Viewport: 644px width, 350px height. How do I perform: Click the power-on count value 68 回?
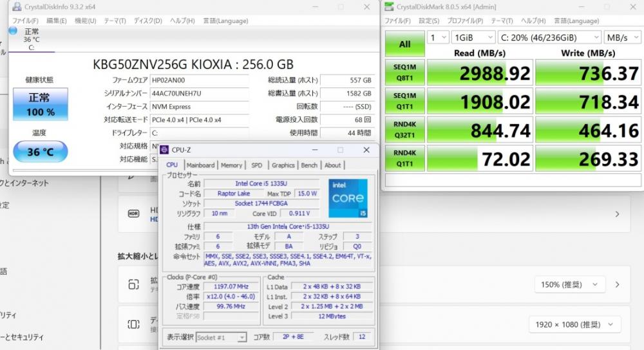[x=346, y=120]
